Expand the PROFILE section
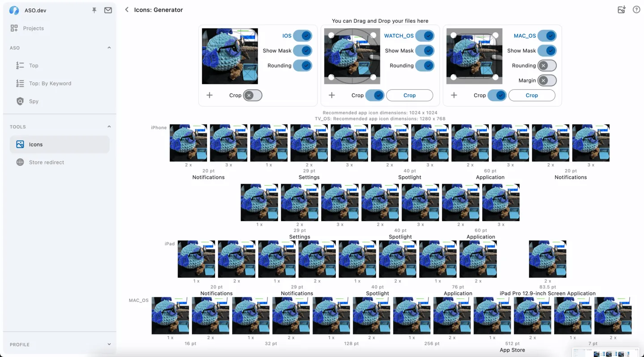The height and width of the screenshot is (357, 644). pyautogui.click(x=109, y=344)
